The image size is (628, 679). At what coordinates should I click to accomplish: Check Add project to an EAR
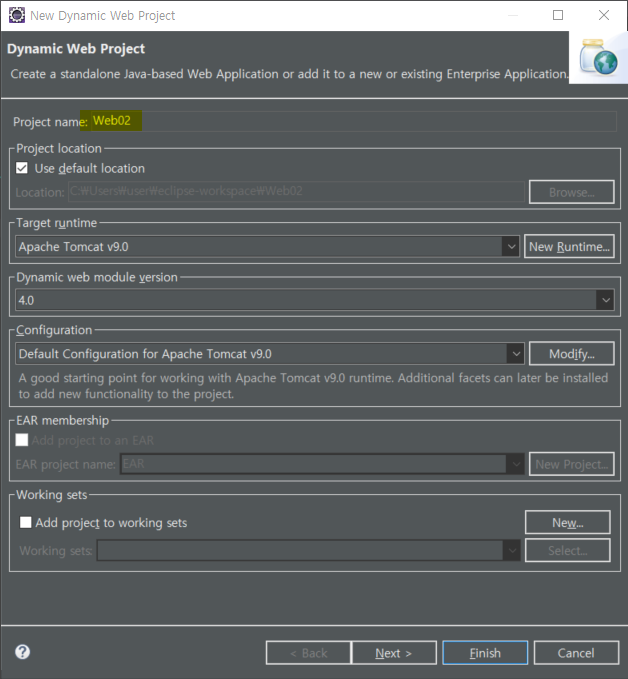click(22, 440)
